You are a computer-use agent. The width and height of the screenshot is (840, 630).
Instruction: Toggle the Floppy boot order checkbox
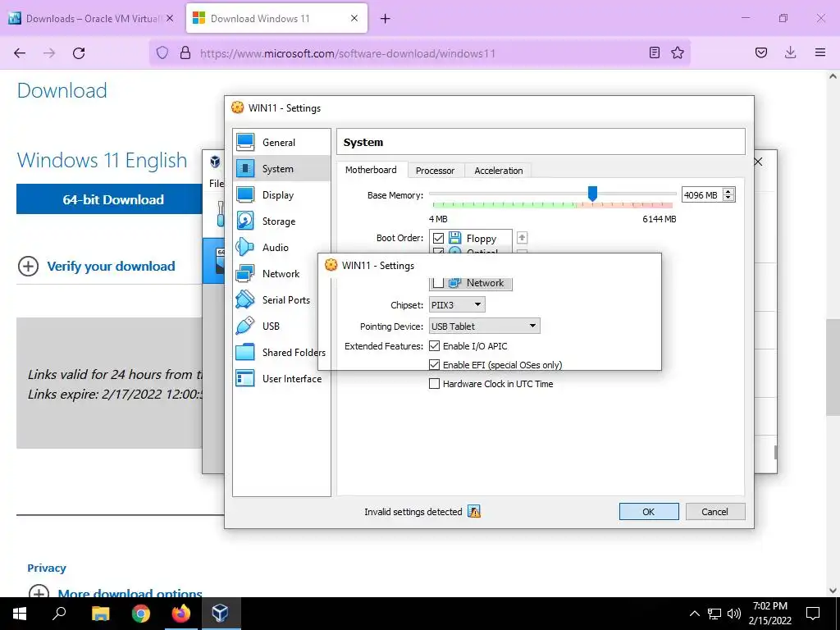[x=438, y=238]
